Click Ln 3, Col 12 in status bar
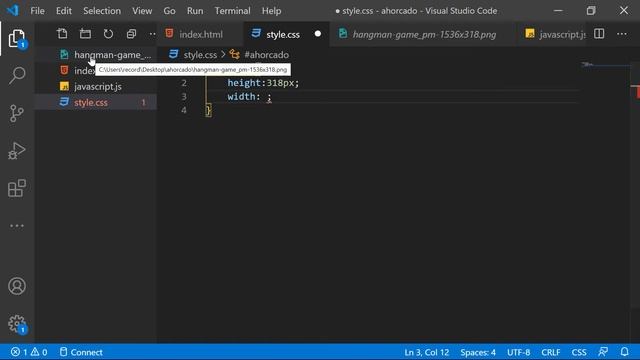This screenshot has height=360, width=640. pos(427,352)
